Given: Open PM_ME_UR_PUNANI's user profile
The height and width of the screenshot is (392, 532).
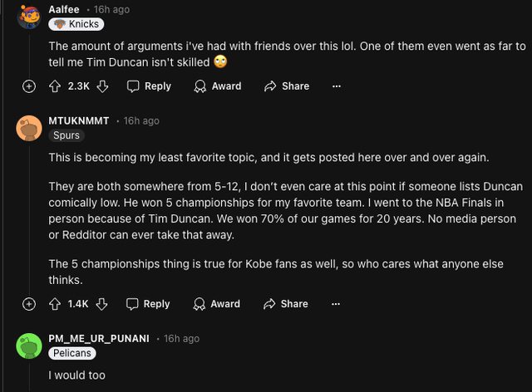Looking at the screenshot, I should pos(99,339).
